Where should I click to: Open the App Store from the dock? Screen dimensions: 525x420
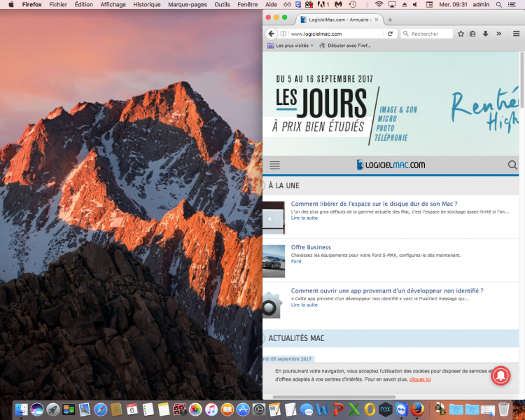[243, 409]
